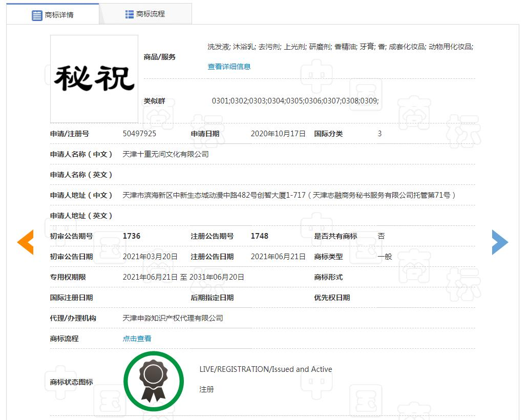Screen dimensions: 529x420
Task: Click the orange previous-record arrow
Action: (x=25, y=242)
